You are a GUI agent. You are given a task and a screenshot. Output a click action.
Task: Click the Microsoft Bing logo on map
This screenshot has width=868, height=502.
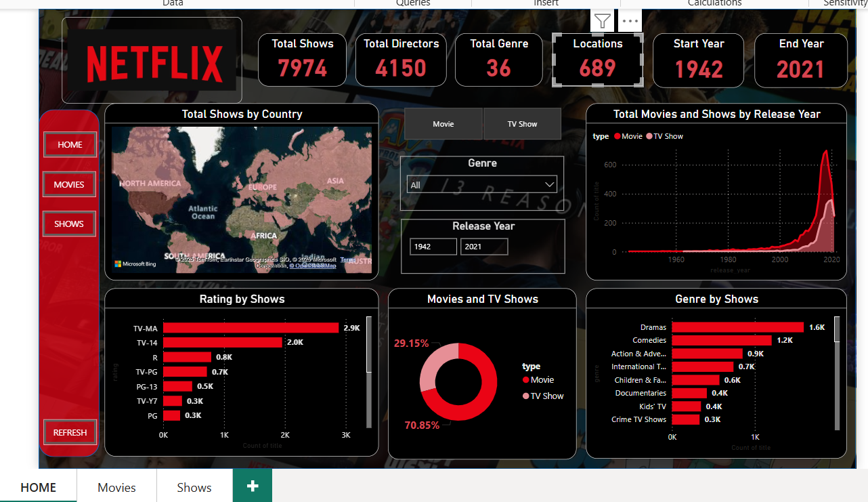point(135,264)
